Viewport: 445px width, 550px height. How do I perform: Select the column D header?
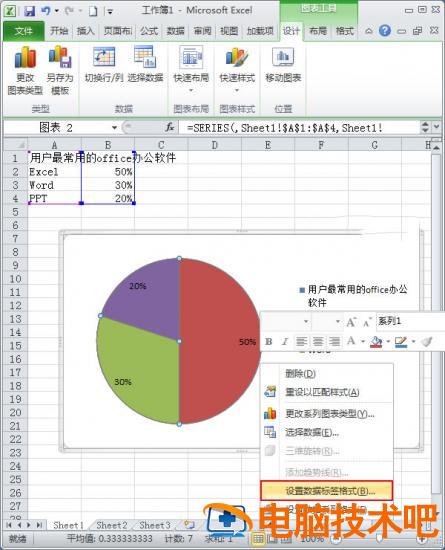point(214,145)
